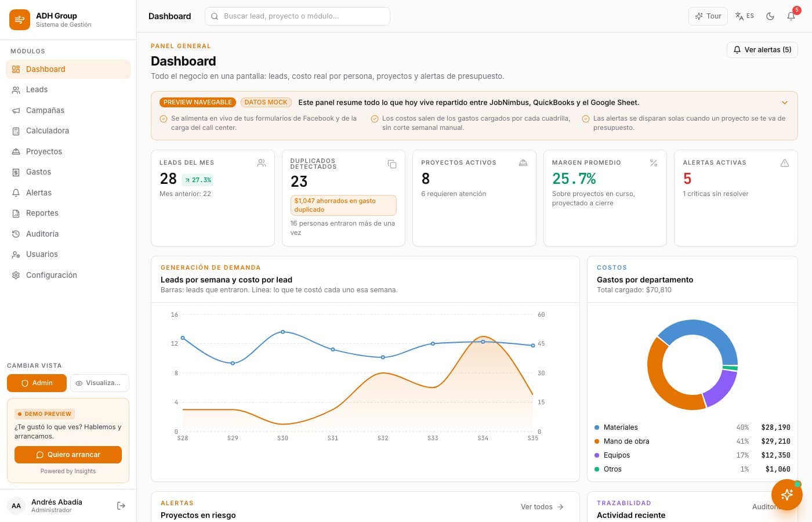Toggle dark mode with the moon icon
This screenshot has width=812, height=522.
(770, 16)
